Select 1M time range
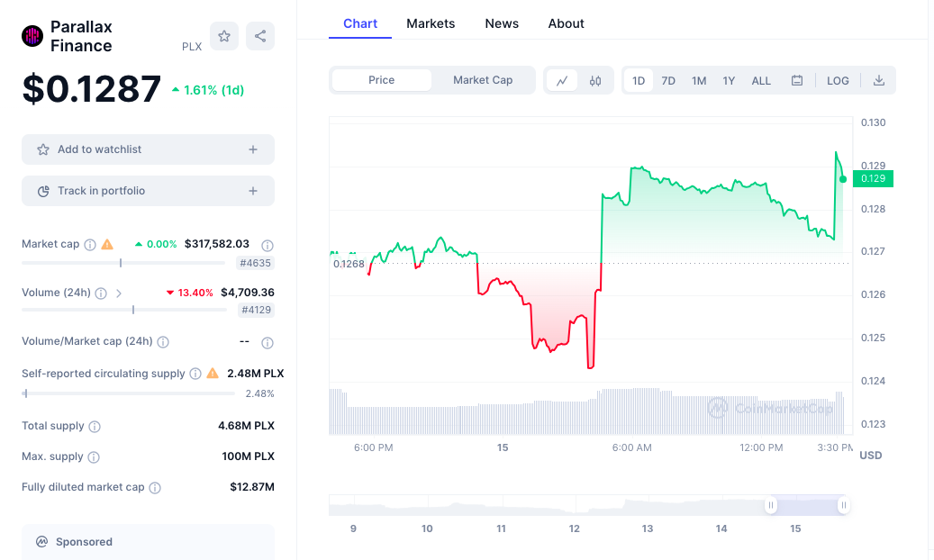The height and width of the screenshot is (560, 934). tap(699, 80)
